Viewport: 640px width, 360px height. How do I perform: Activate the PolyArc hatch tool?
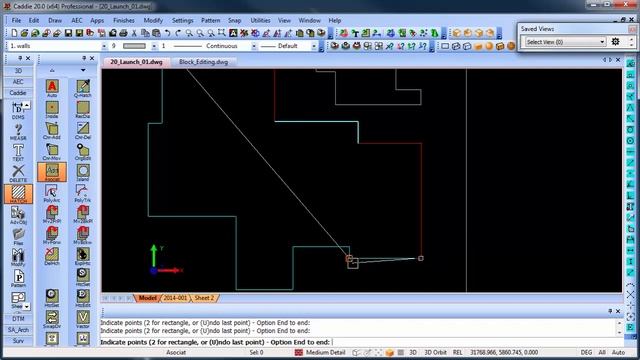pos(52,193)
